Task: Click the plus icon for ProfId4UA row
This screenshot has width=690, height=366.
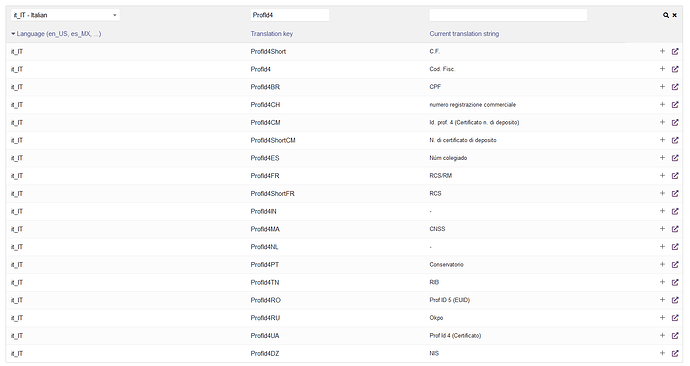Action: [662, 335]
